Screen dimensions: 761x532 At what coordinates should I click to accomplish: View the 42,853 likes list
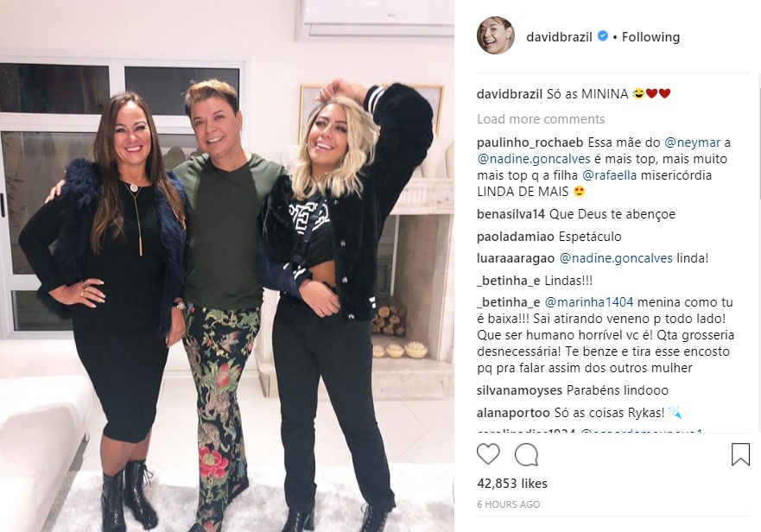click(512, 484)
